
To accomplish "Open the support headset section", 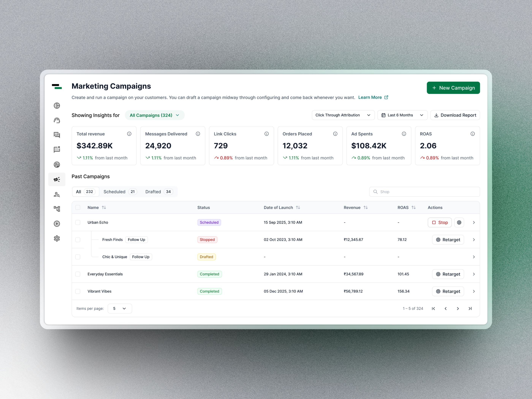I will [57, 120].
